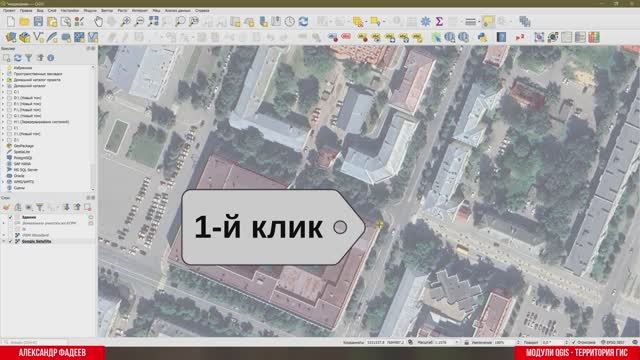
Task: Expand Домашний каталог проекта node
Action: 3,80
